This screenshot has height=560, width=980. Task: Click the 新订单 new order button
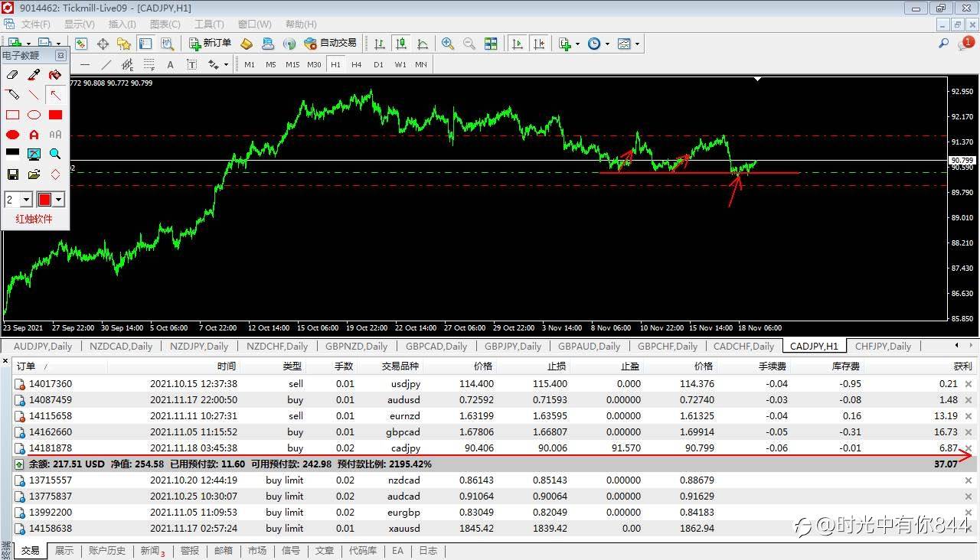click(x=210, y=44)
